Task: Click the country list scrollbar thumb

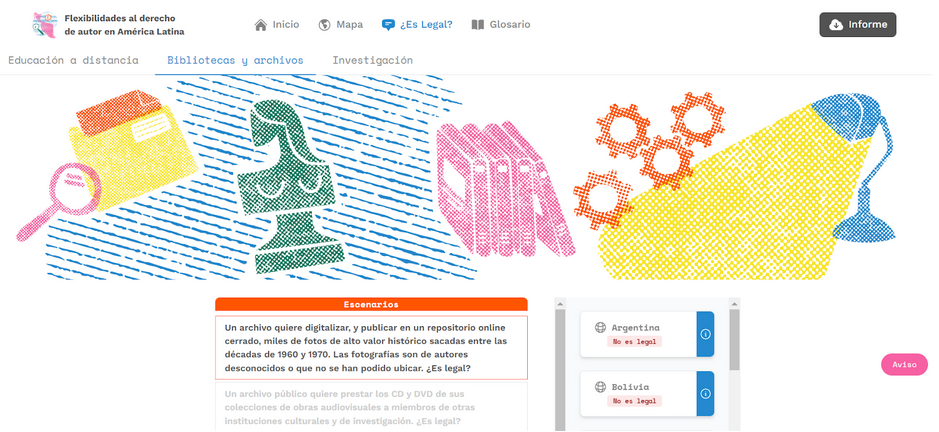Action: pyautogui.click(x=734, y=340)
